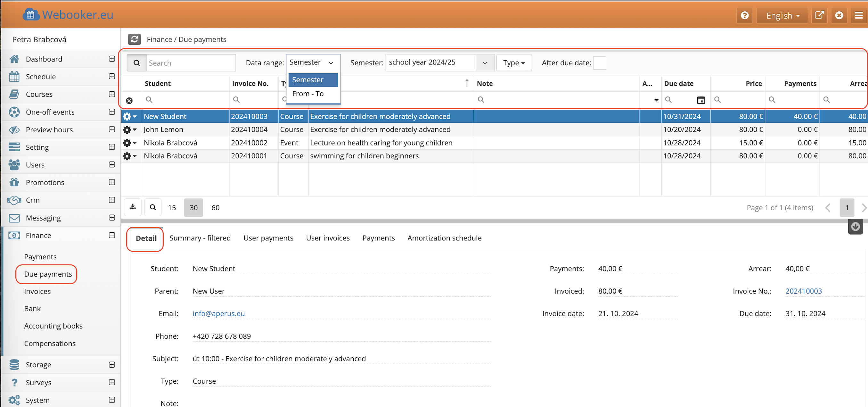Open the school year semester dropdown
Image resolution: width=868 pixels, height=407 pixels.
point(485,63)
